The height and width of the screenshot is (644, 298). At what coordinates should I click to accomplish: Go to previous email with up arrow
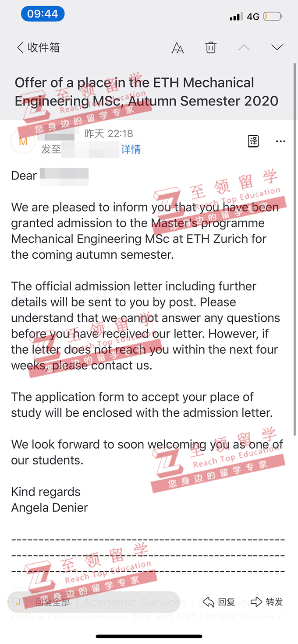coord(244,47)
